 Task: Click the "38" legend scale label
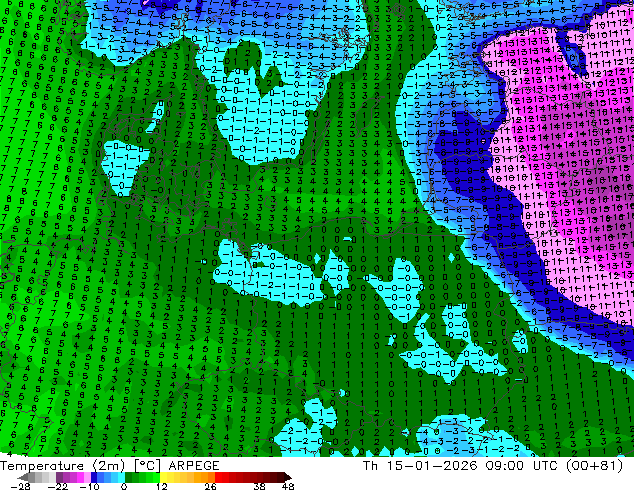point(260,486)
